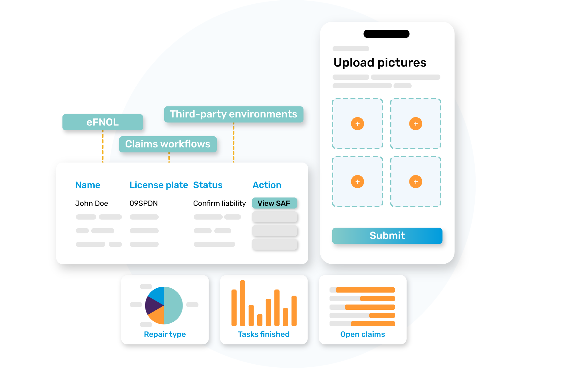Click the Submit button on mobile screen
Image resolution: width=588 pixels, height=368 pixels.
click(x=386, y=235)
